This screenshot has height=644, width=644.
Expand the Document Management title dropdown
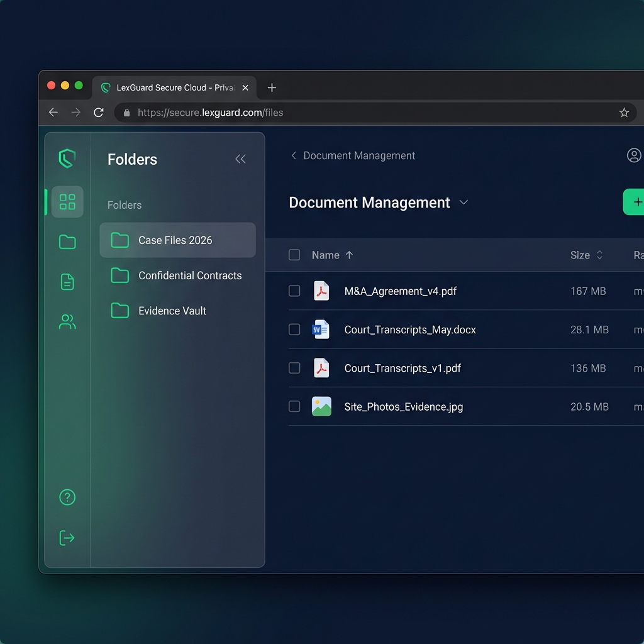pos(464,203)
